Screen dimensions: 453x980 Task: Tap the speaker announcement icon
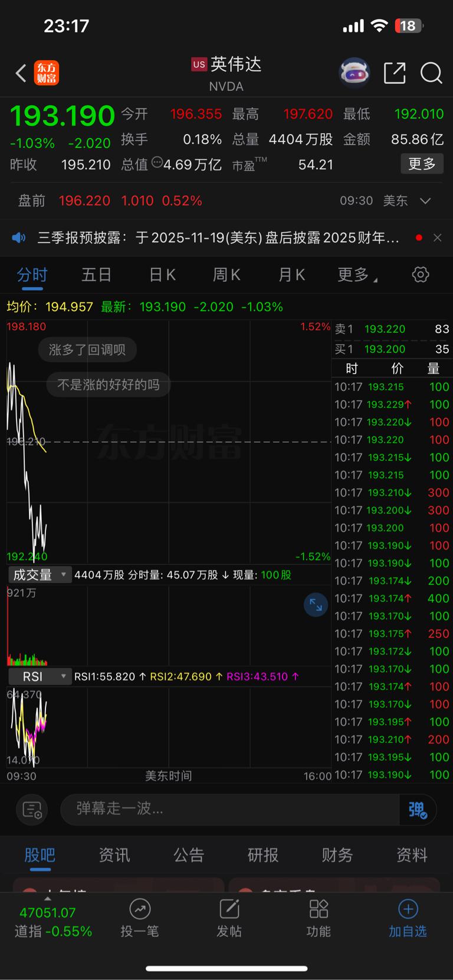coord(19,238)
